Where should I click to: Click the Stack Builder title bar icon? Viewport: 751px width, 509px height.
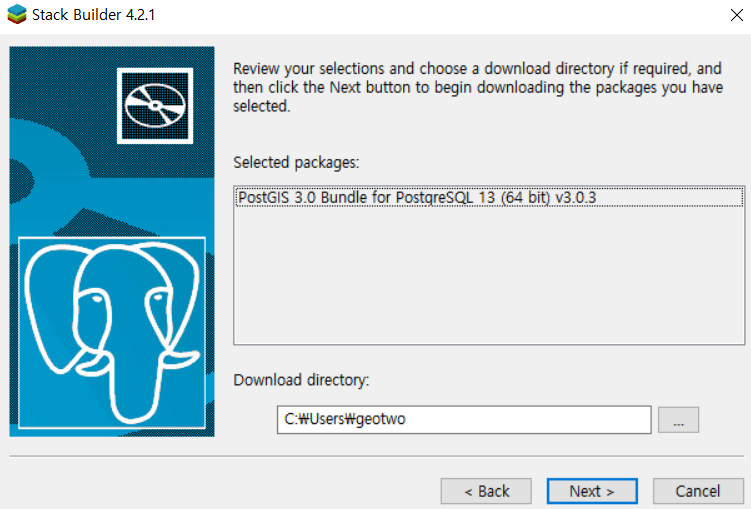tap(17, 14)
